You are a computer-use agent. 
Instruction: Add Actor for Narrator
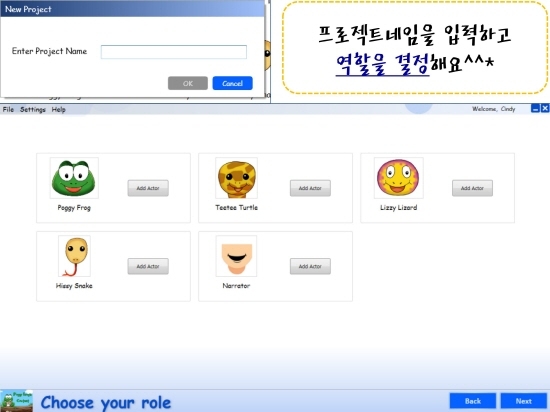(x=310, y=266)
